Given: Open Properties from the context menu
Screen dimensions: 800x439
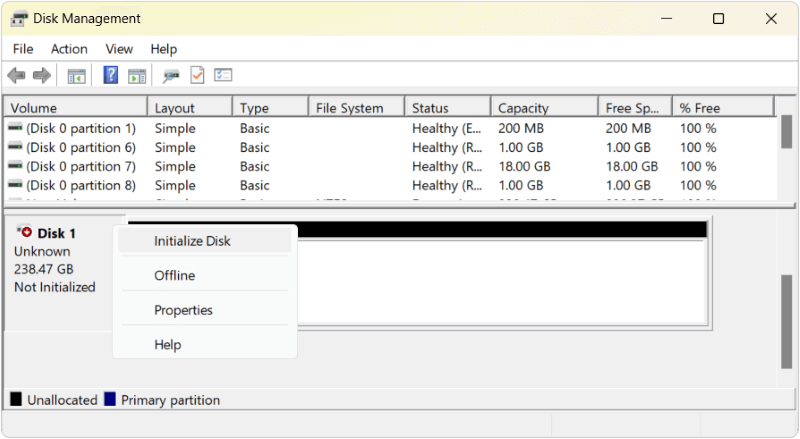Looking at the screenshot, I should (183, 310).
